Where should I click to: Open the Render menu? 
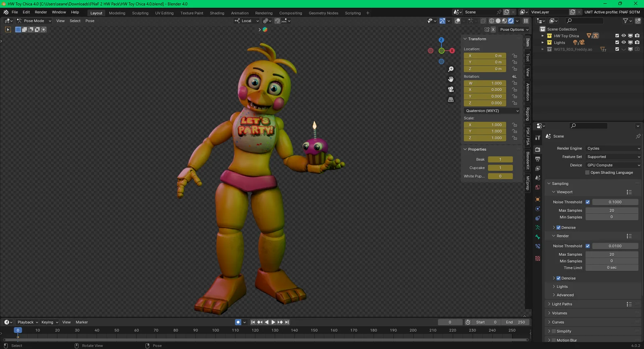coord(41,12)
